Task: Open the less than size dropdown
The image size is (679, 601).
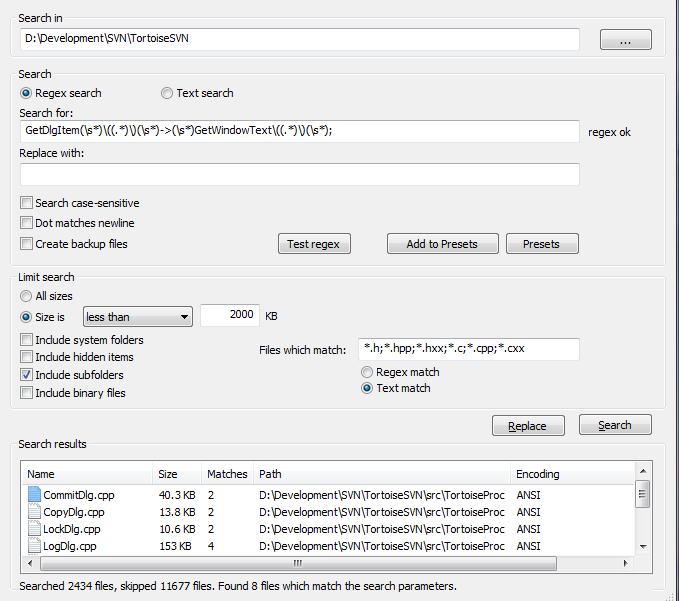Action: click(138, 317)
